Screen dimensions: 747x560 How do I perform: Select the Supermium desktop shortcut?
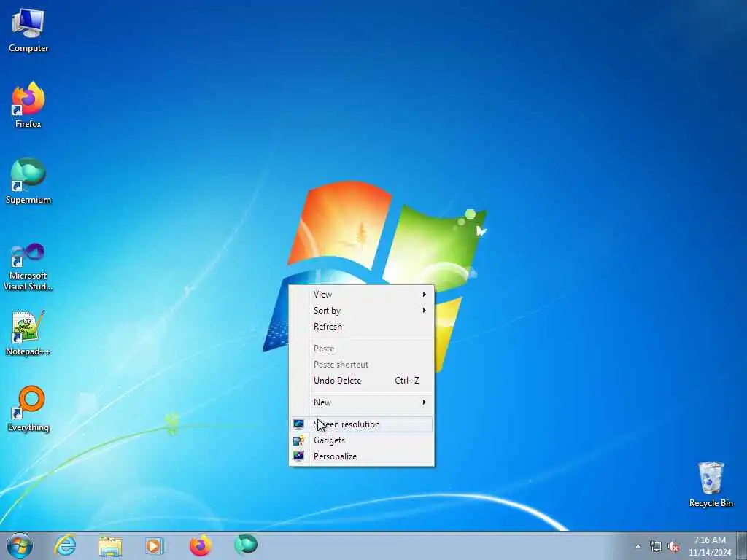pyautogui.click(x=28, y=181)
